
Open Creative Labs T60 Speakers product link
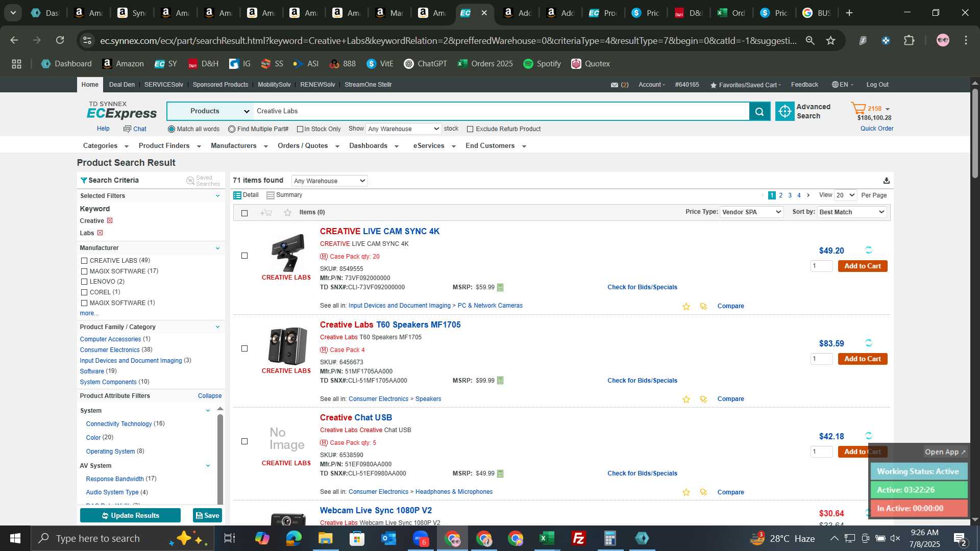(x=390, y=325)
